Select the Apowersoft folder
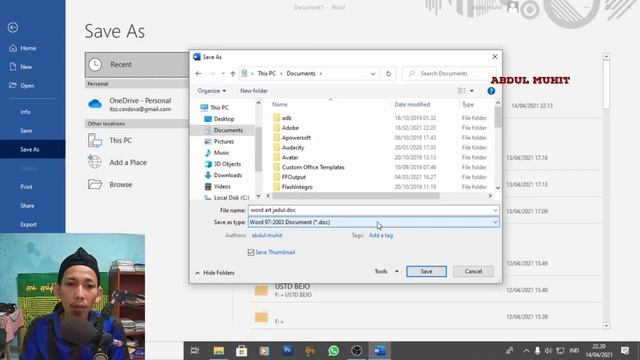 tap(296, 138)
